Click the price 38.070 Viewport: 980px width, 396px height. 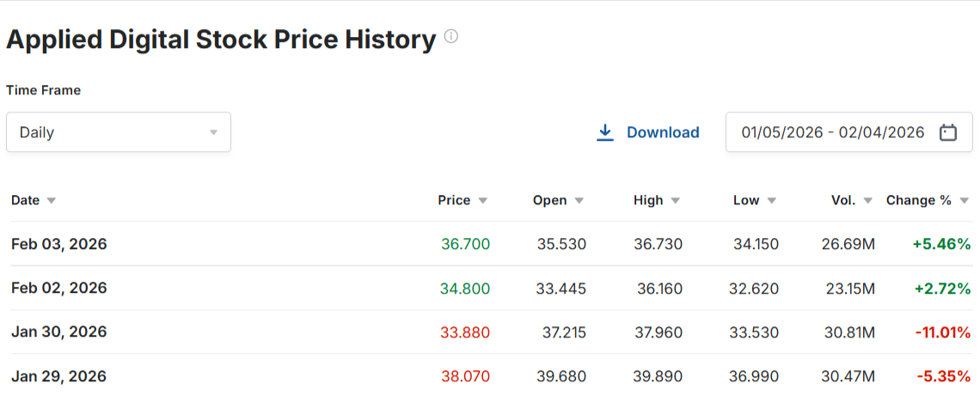tap(466, 376)
